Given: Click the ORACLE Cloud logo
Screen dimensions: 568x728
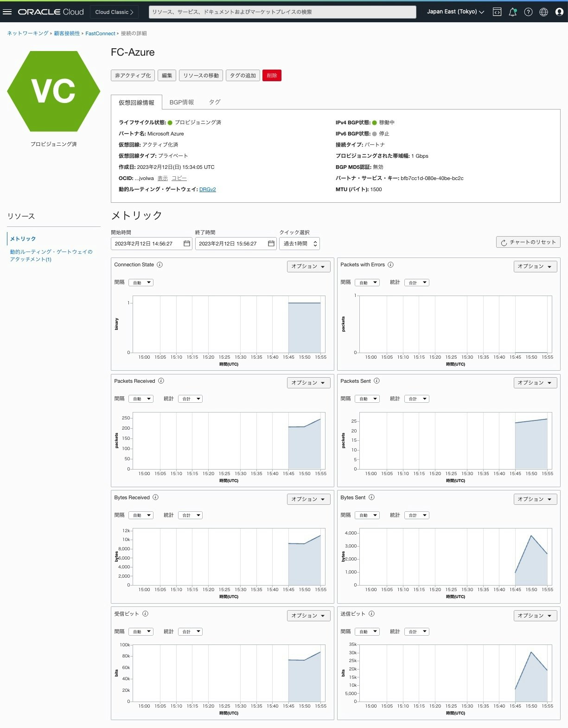Looking at the screenshot, I should click(x=51, y=12).
